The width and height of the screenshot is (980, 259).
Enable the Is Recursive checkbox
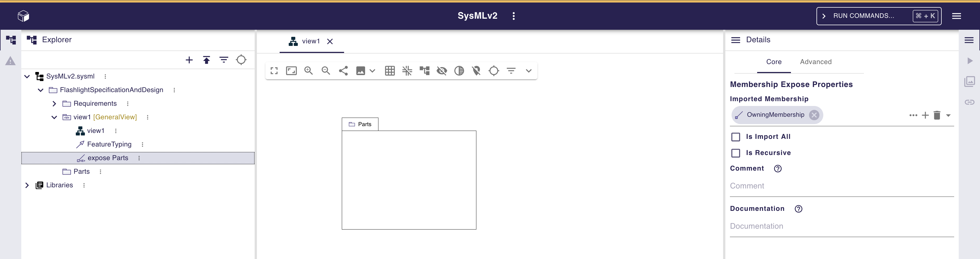click(x=736, y=153)
